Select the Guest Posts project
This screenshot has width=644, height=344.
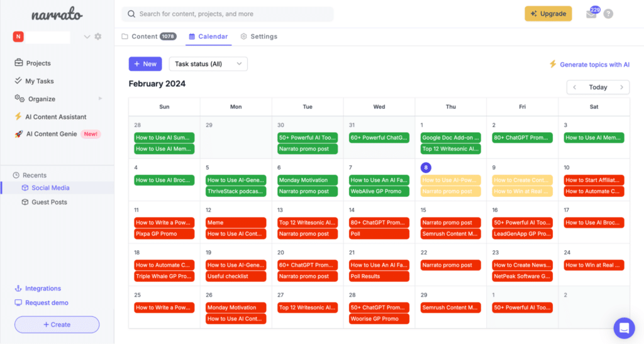click(49, 202)
